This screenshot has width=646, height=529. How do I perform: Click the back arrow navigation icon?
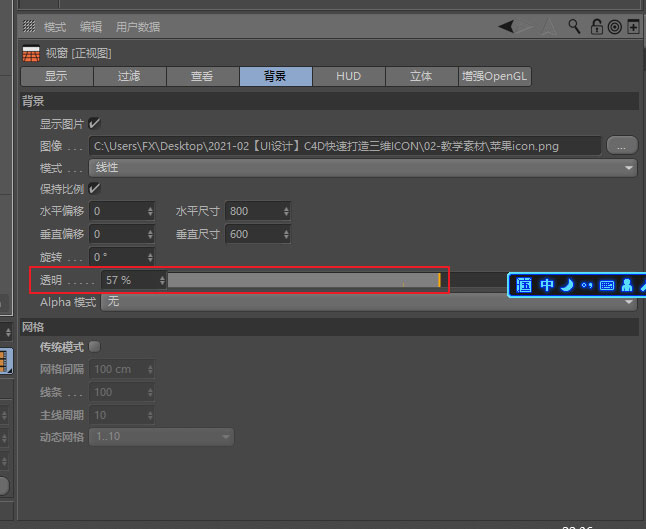(506, 27)
